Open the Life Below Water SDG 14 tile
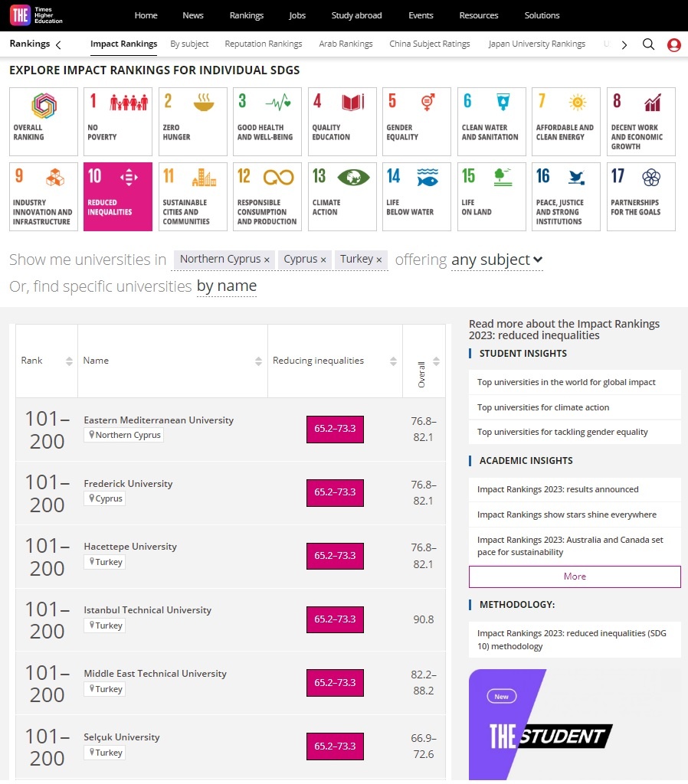Image resolution: width=688 pixels, height=784 pixels. 416,197
